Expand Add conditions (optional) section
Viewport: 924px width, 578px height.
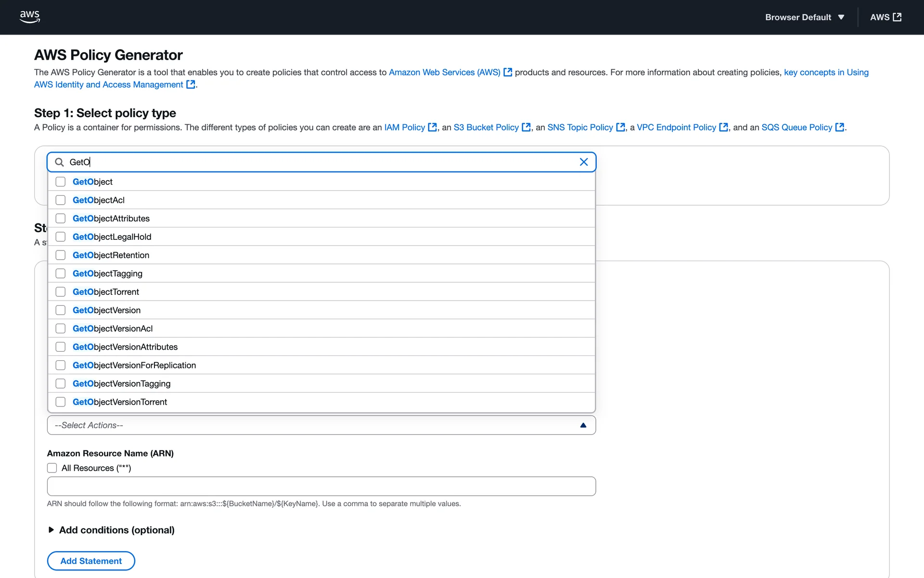51,530
